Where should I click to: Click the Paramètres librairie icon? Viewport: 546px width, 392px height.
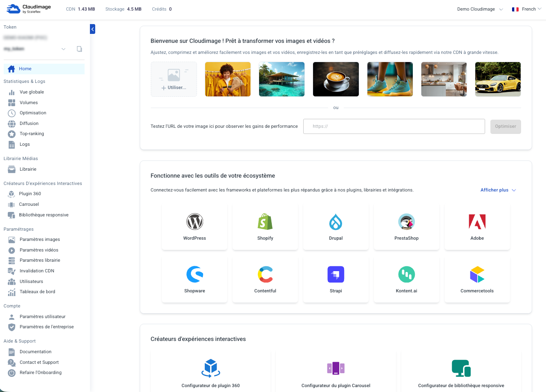tap(12, 261)
